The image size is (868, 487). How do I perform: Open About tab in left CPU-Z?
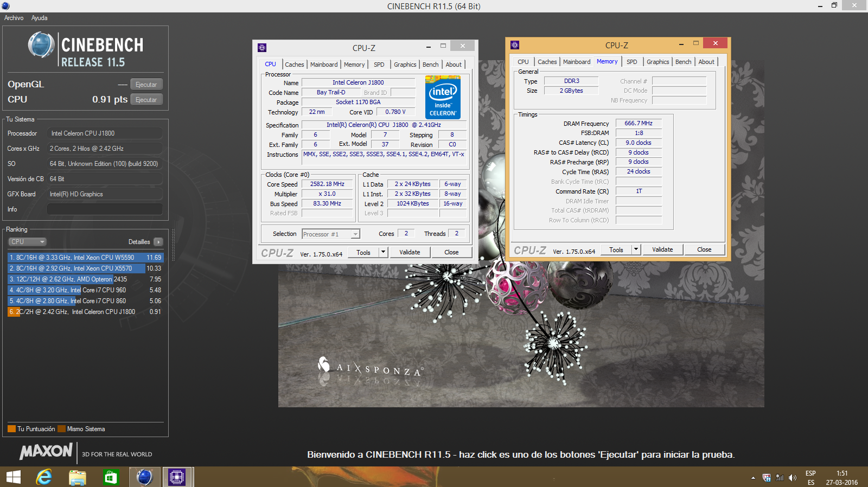(x=454, y=65)
